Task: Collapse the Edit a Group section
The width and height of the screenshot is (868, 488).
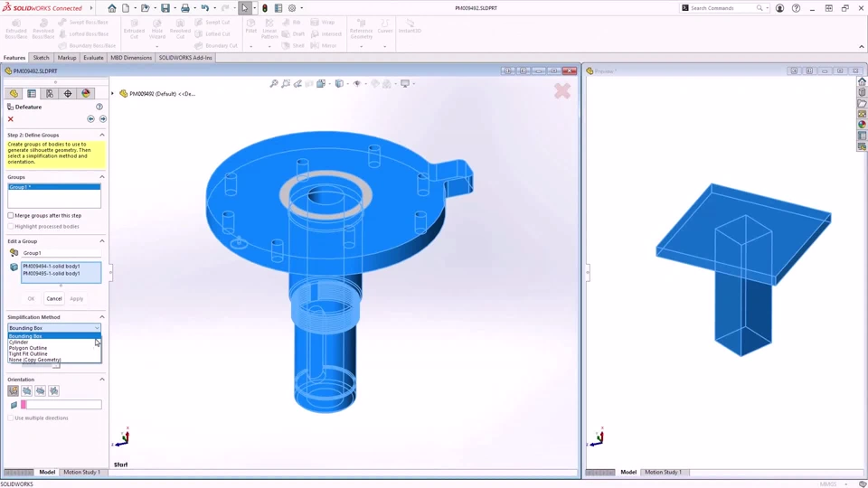Action: [102, 241]
